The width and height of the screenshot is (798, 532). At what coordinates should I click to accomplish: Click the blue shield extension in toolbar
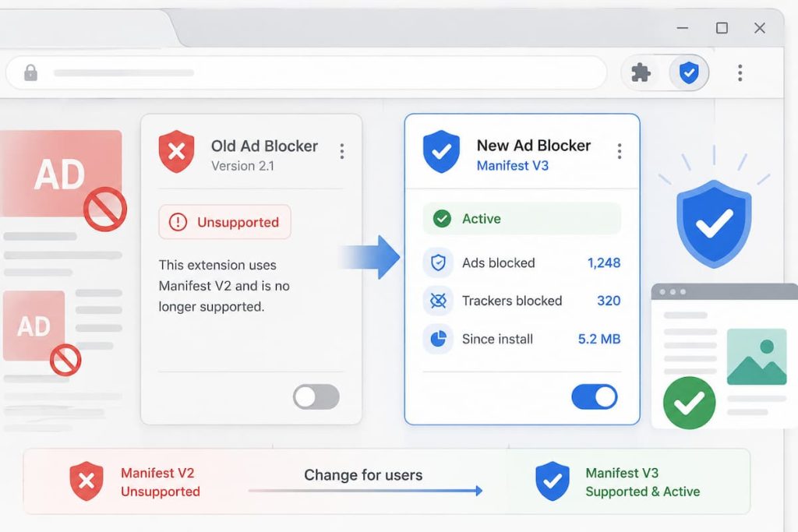(x=689, y=72)
